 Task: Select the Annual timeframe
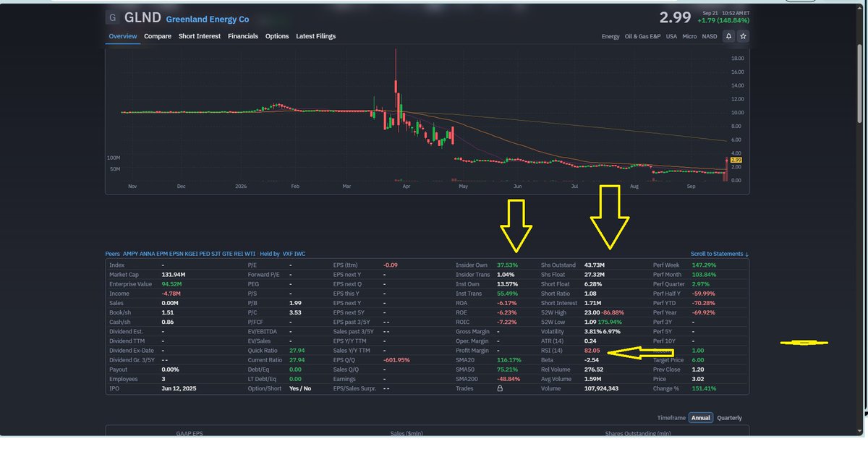click(x=700, y=418)
